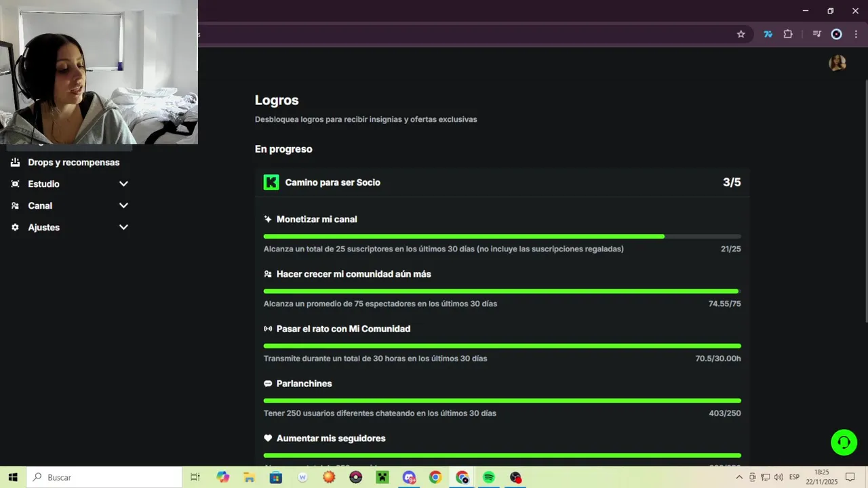Select the Parlanchines title

pos(304,384)
